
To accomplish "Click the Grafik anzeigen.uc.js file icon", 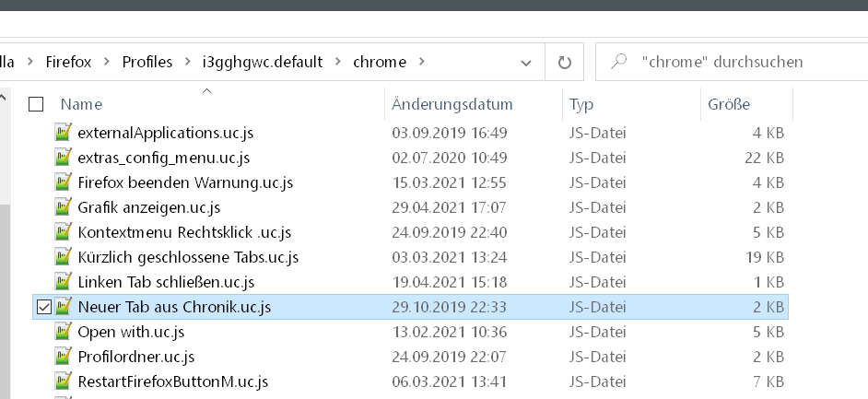I will point(64,207).
